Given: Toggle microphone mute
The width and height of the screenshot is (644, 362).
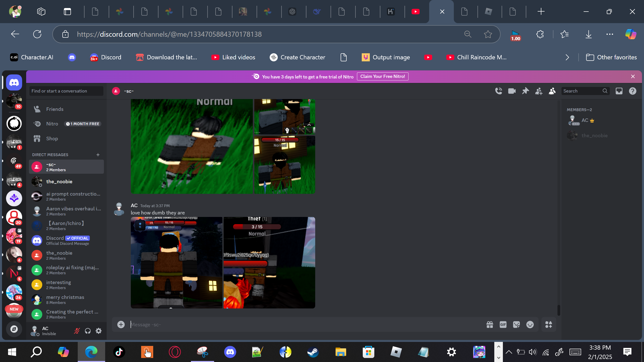Looking at the screenshot, I should pos(77,331).
